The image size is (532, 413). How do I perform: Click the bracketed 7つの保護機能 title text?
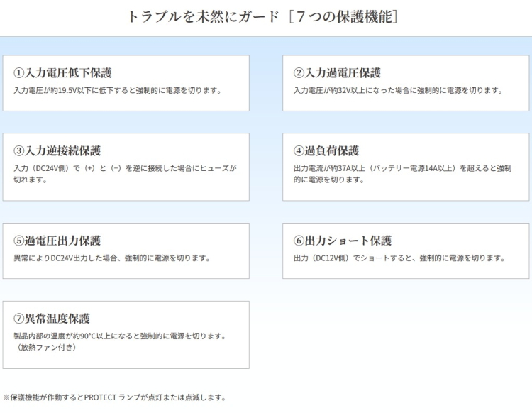pyautogui.click(x=343, y=16)
